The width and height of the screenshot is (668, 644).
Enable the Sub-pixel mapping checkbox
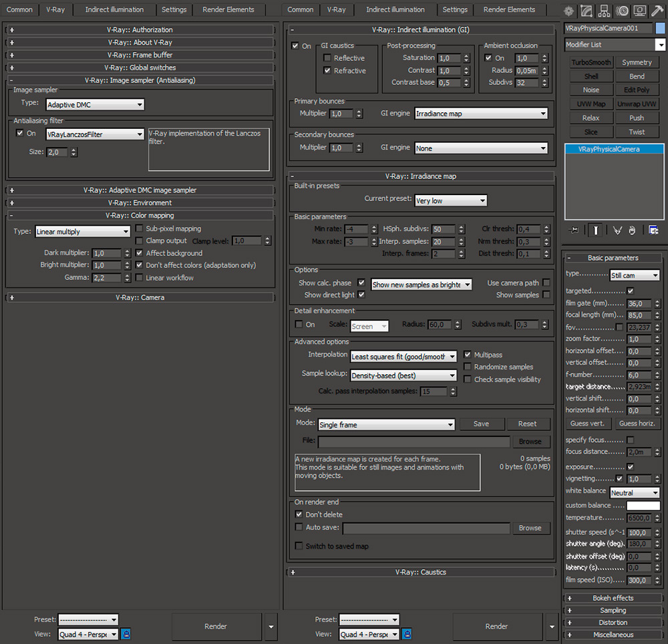pyautogui.click(x=139, y=228)
